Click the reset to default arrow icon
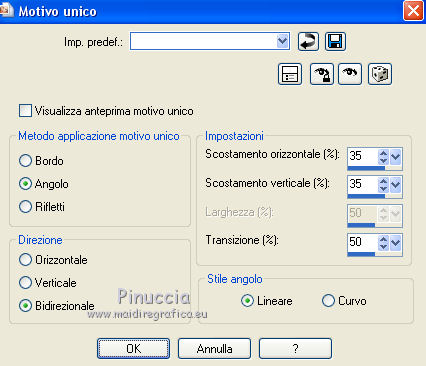Image resolution: width=426 pixels, height=366 pixels. (x=308, y=41)
